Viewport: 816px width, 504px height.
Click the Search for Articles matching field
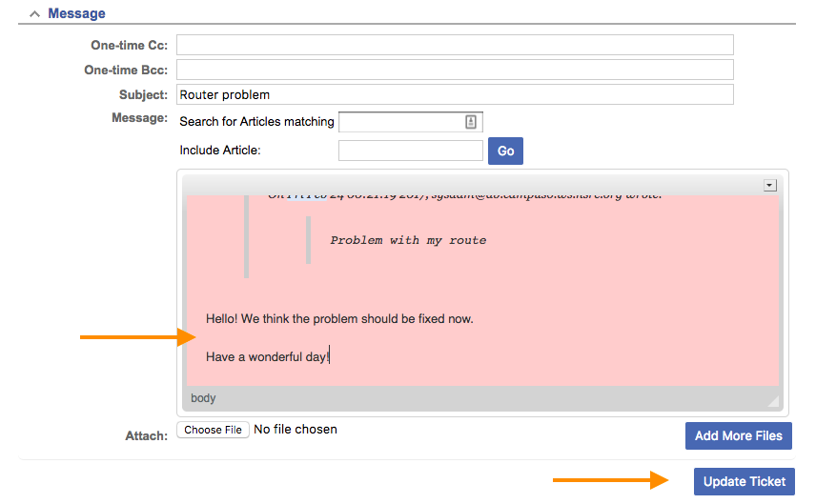(x=400, y=122)
